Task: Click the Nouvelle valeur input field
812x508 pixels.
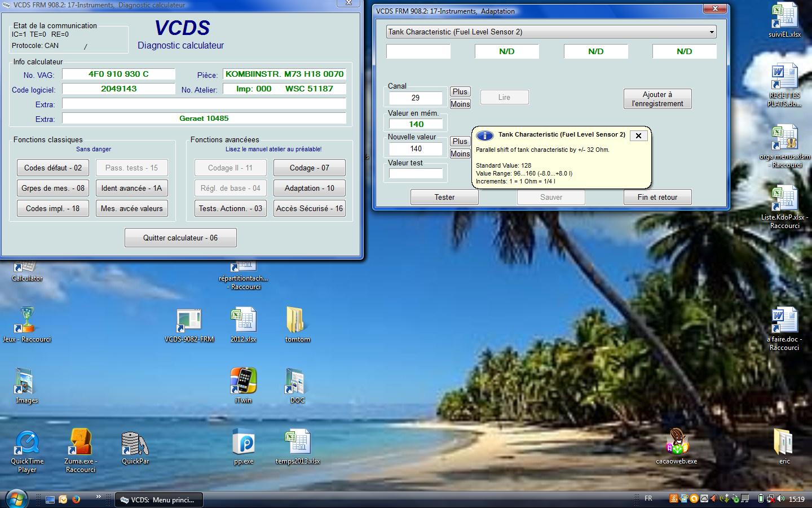Action: pyautogui.click(x=416, y=148)
